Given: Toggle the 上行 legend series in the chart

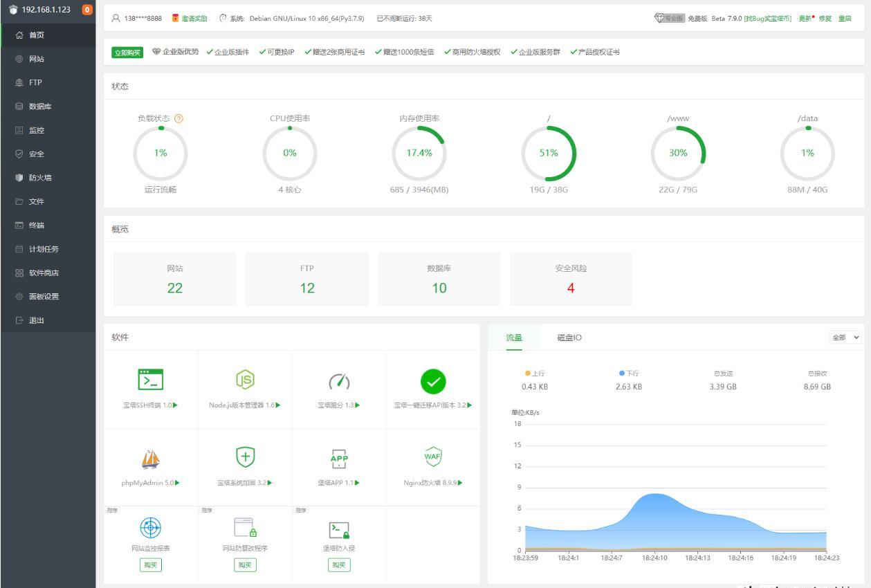Looking at the screenshot, I should [533, 374].
